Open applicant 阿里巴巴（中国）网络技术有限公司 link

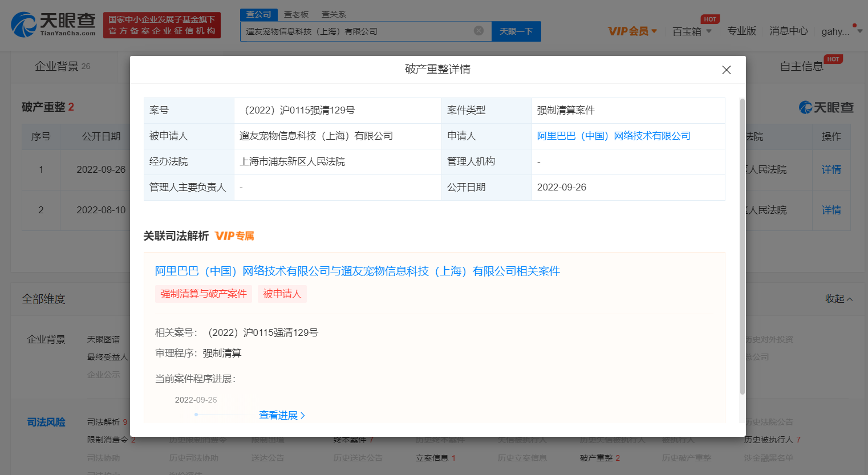pyautogui.click(x=614, y=136)
